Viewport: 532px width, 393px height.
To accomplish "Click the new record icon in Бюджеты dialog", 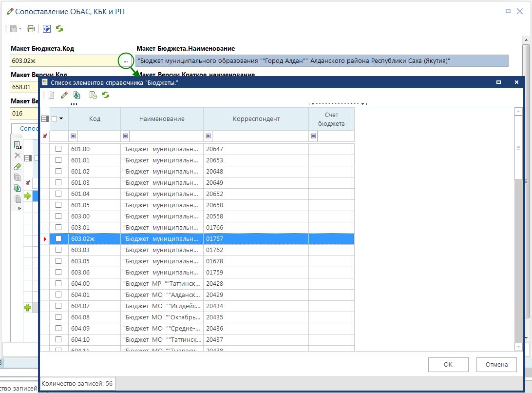I will (x=51, y=96).
